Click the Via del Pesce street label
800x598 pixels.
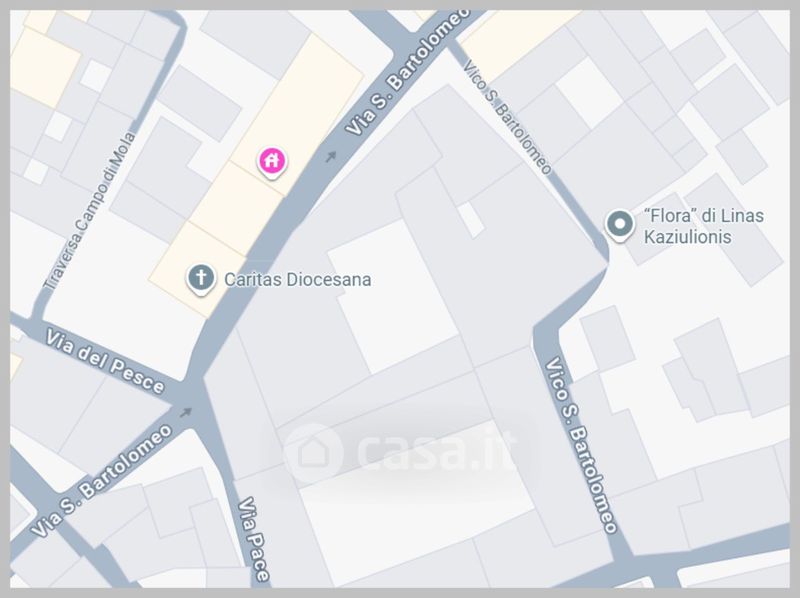106,361
